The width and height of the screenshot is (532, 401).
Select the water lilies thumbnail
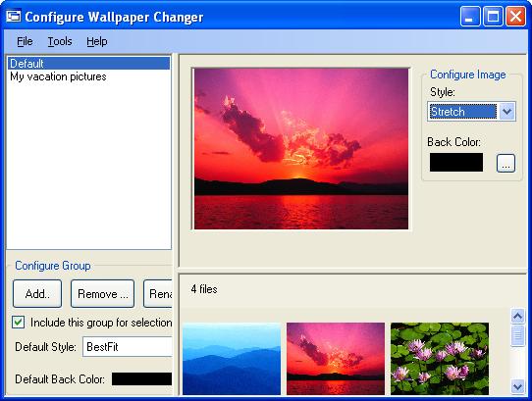click(x=440, y=358)
